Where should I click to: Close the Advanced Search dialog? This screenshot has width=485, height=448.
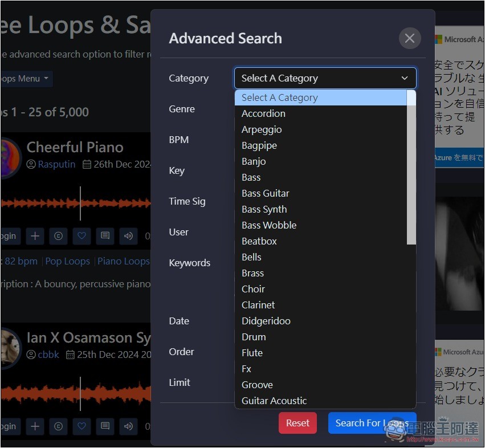coord(410,38)
